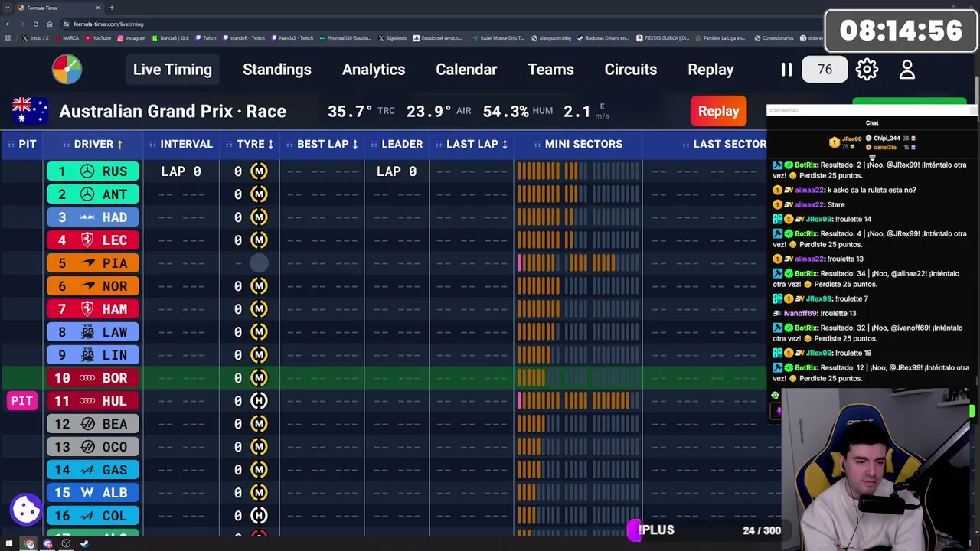
Task: Open the settings gear in the header
Action: (x=867, y=70)
